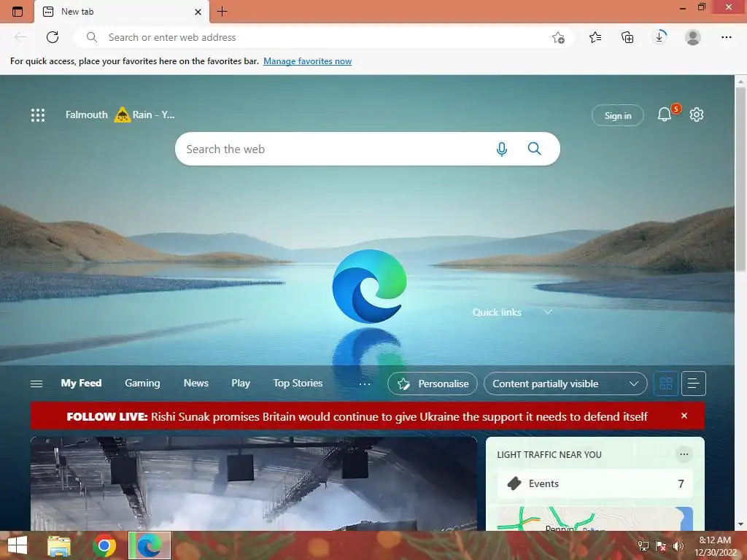Open the Edge Settings and more menu
This screenshot has height=560, width=747.
pos(726,37)
